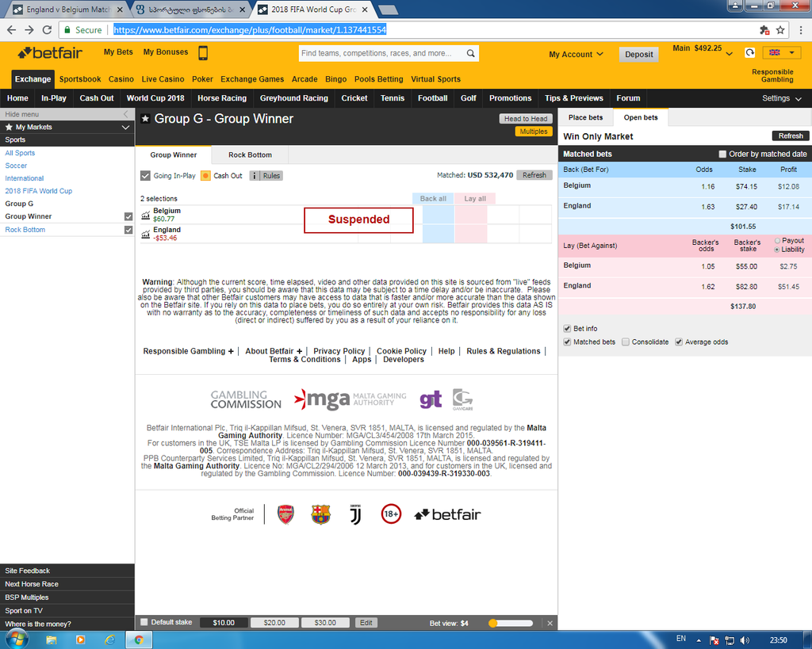Click the Head to Head button
The image size is (812, 649).
(x=526, y=119)
